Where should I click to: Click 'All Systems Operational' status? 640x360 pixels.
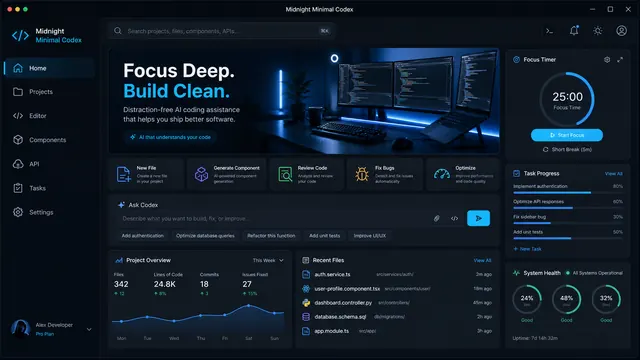tap(594, 273)
